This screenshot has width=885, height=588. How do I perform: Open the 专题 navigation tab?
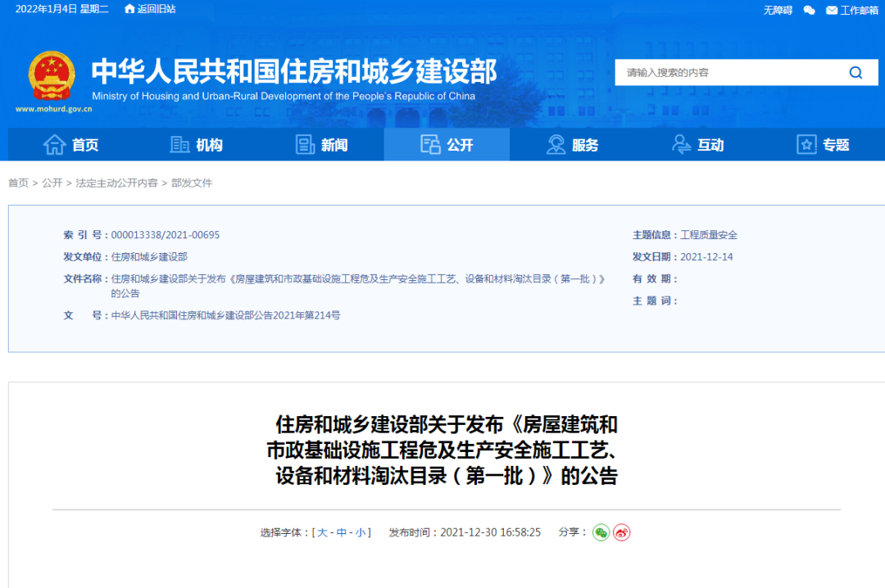(824, 145)
